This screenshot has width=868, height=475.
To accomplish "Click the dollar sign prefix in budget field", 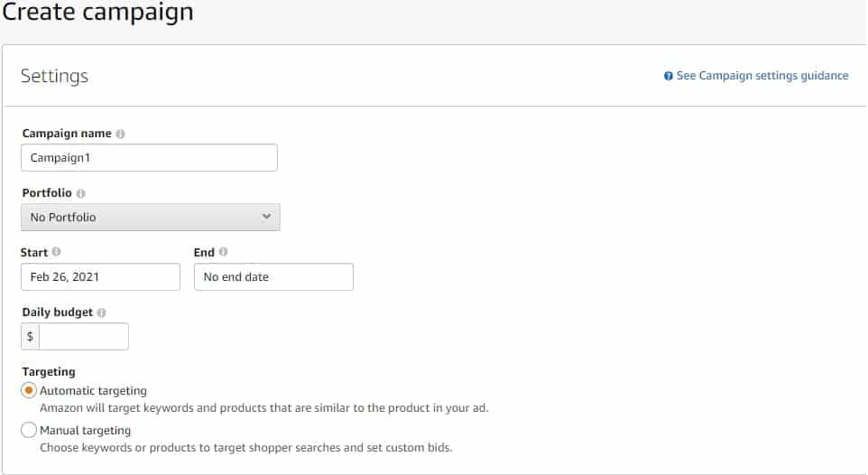I will tap(30, 337).
